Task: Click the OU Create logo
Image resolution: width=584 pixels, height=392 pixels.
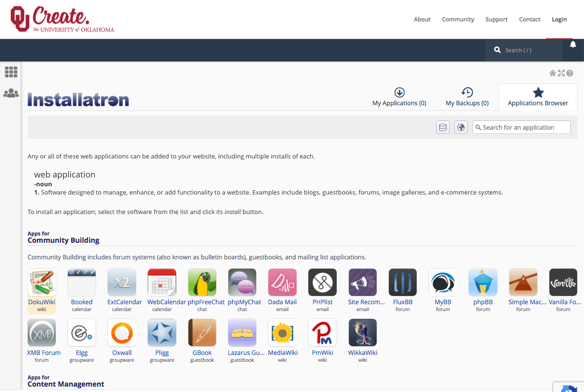Action: point(62,19)
